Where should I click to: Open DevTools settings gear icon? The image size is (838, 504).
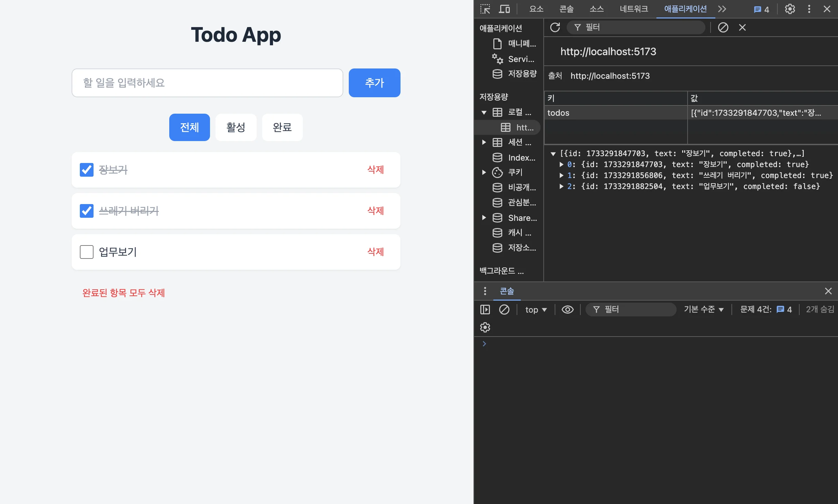[790, 9]
